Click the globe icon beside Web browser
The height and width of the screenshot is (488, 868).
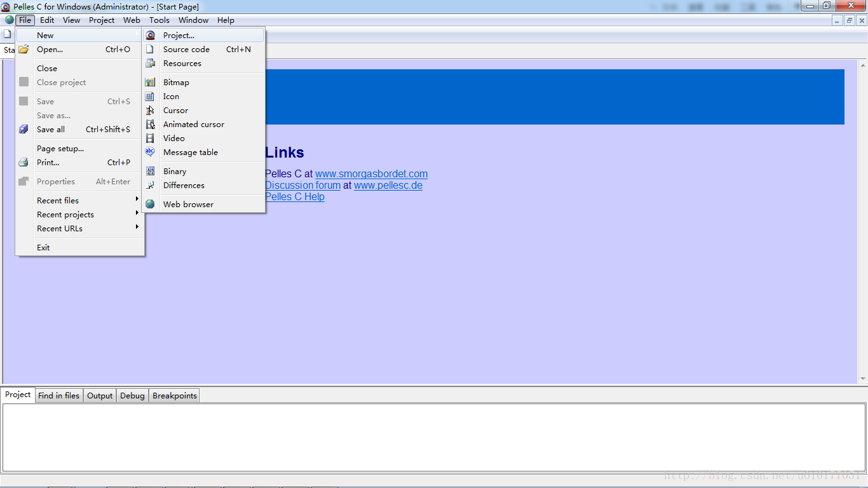click(x=150, y=205)
